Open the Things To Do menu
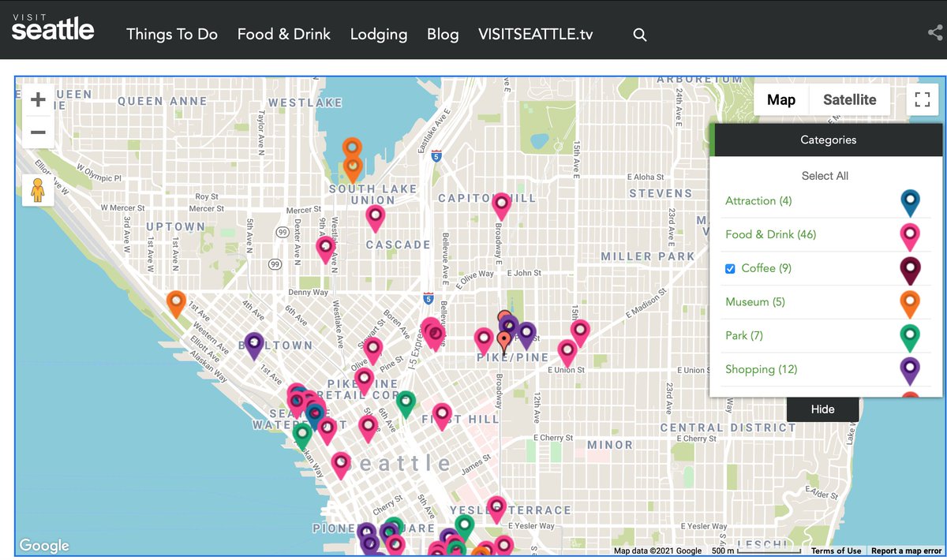947x560 pixels. (x=172, y=34)
